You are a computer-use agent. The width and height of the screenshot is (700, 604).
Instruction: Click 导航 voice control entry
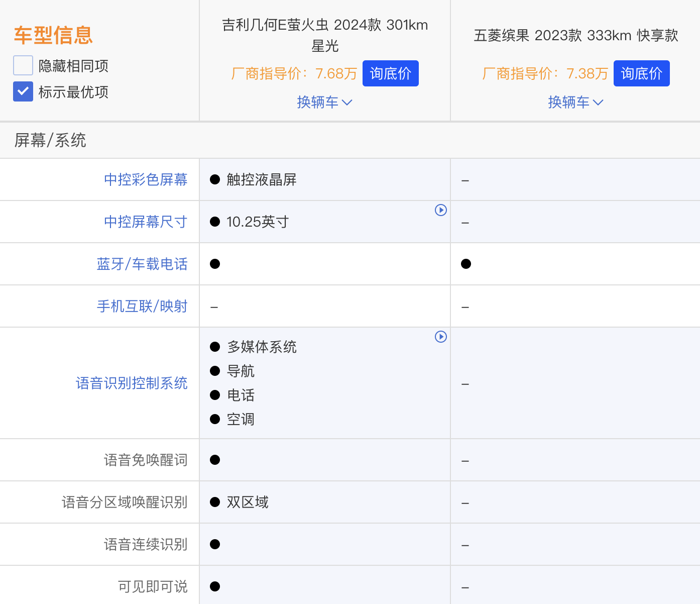tap(241, 371)
